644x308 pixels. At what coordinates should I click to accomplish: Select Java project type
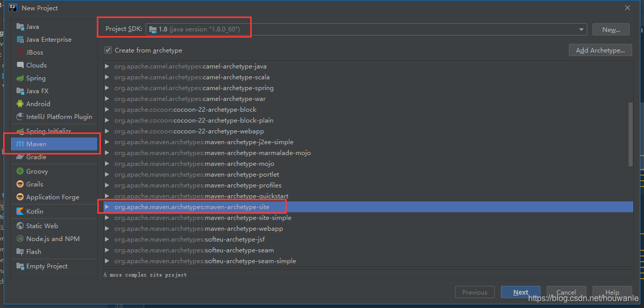pos(54,26)
